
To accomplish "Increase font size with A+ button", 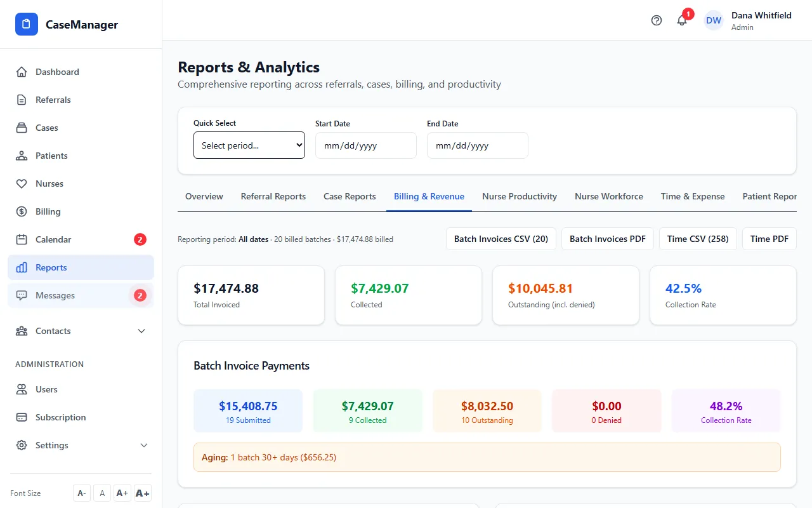I will pos(122,493).
